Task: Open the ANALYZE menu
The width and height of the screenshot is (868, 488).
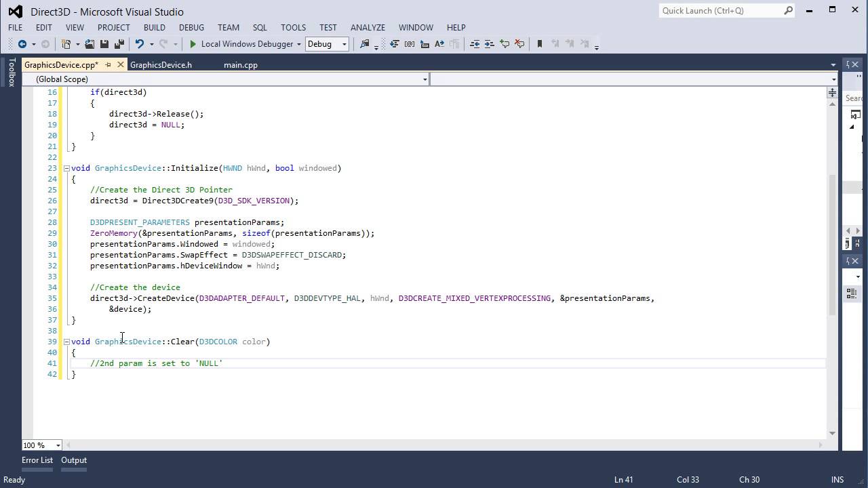Action: coord(368,27)
